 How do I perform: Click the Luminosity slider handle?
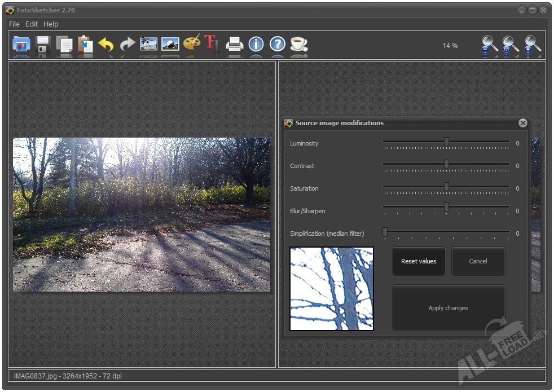pyautogui.click(x=446, y=142)
